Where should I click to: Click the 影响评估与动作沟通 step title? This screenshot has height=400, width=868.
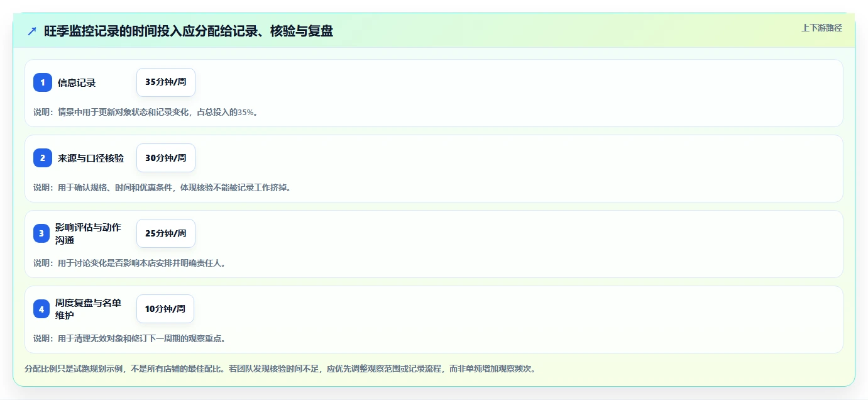(x=88, y=233)
